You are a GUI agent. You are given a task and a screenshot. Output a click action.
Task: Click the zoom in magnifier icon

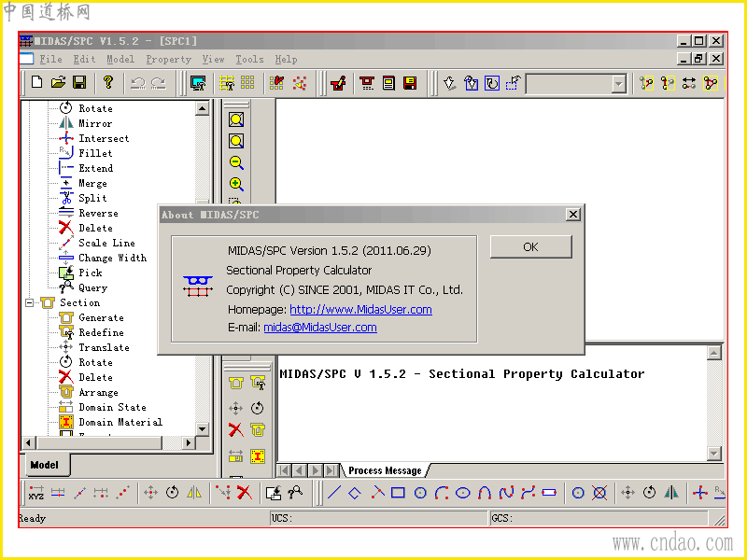[236, 184]
